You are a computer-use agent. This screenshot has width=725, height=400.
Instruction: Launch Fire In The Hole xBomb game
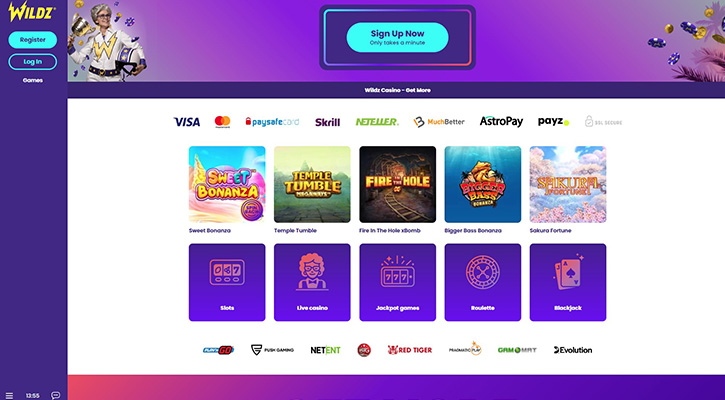(398, 185)
